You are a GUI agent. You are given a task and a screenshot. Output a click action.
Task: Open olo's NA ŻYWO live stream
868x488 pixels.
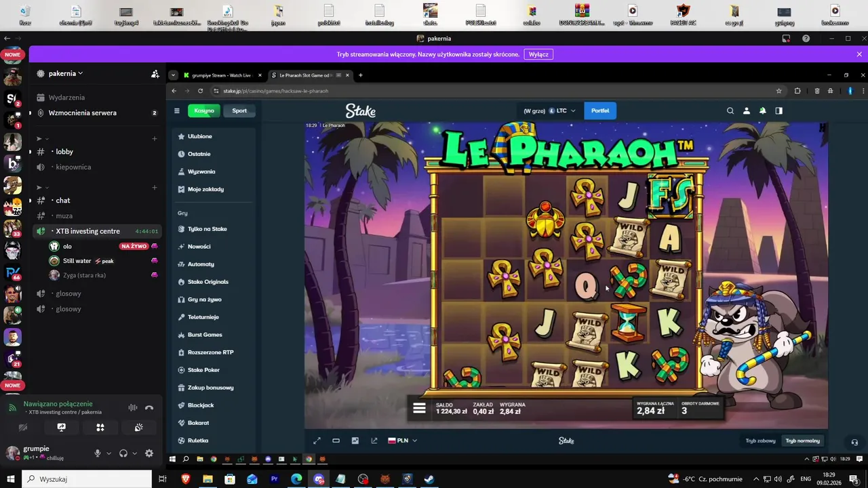[134, 246]
